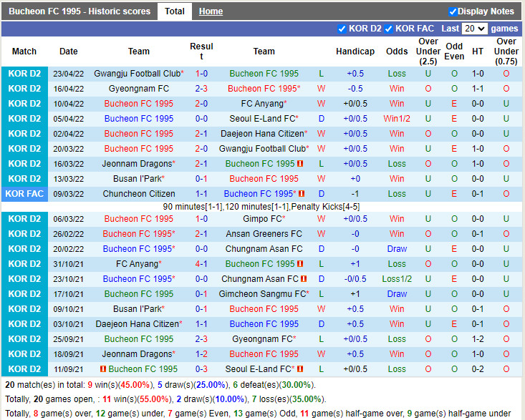
Task: Uncheck the KOR D2 league filter
Action: point(342,29)
